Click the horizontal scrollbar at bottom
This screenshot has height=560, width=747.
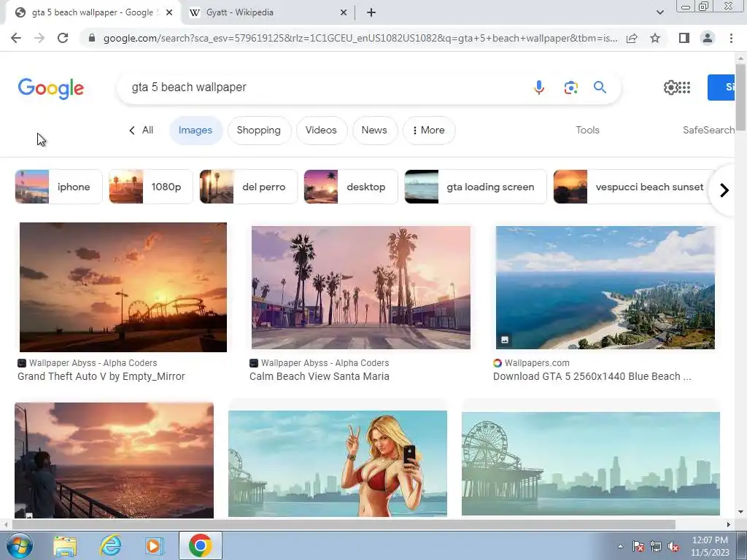[344, 525]
